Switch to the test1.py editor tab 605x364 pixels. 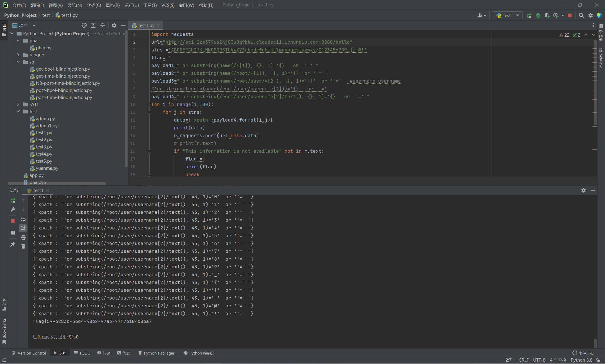point(146,25)
